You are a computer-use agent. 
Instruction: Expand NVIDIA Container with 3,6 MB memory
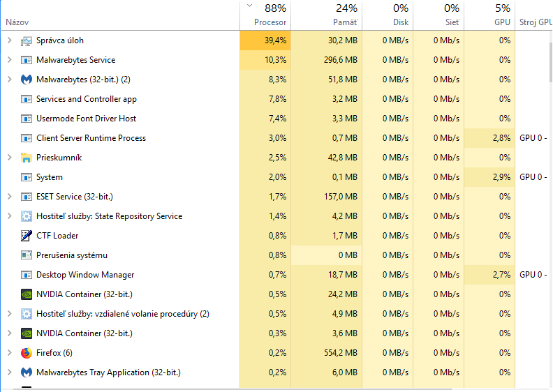[10, 333]
